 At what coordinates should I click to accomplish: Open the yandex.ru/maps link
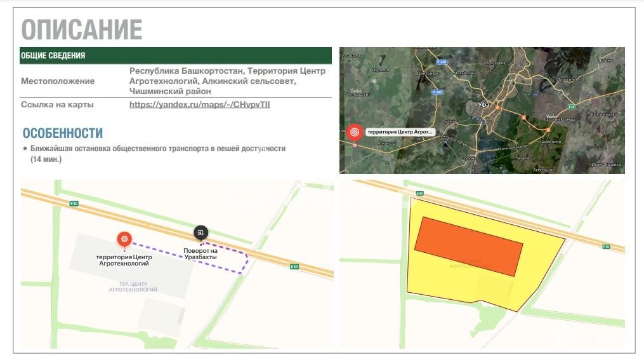[x=199, y=104]
